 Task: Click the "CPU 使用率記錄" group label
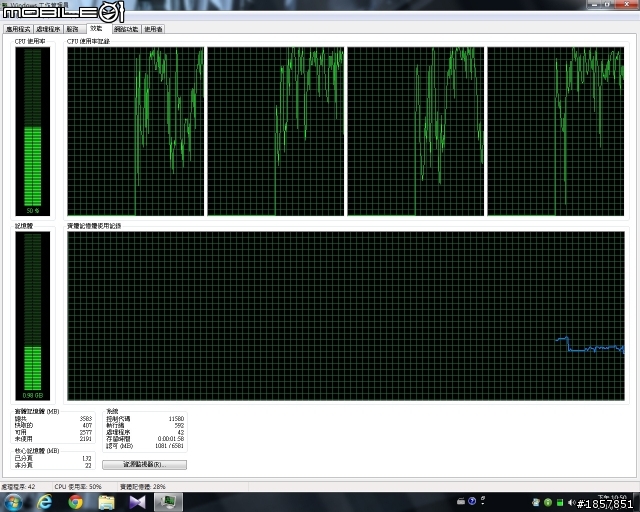(x=89, y=41)
